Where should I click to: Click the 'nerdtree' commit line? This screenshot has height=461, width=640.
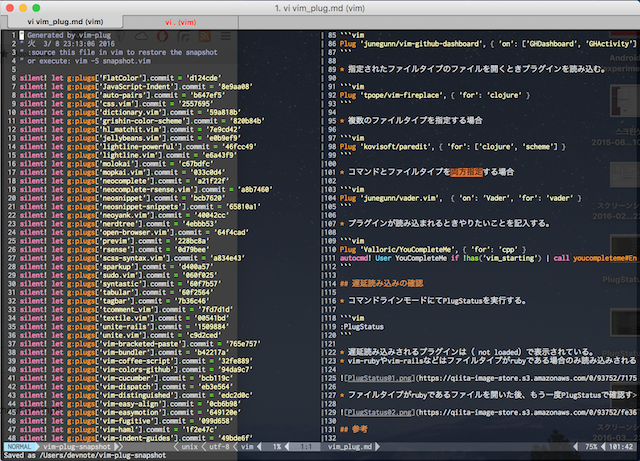coord(118,224)
